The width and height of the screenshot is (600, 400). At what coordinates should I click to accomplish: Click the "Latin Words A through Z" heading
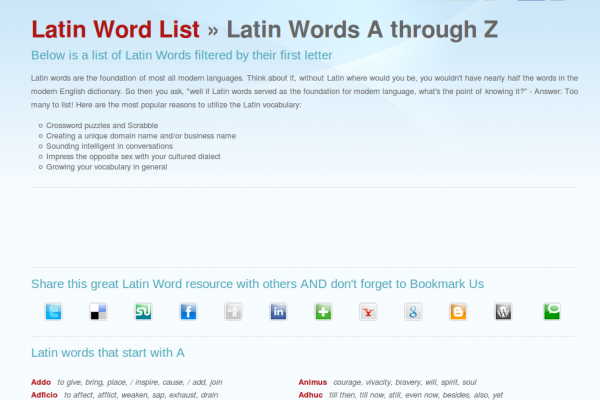362,29
